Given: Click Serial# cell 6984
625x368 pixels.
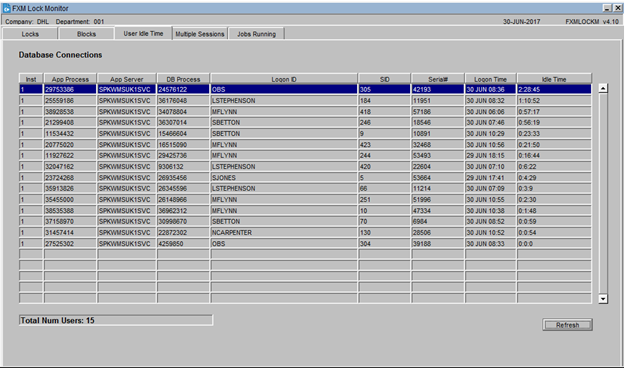Looking at the screenshot, I should click(x=438, y=221).
